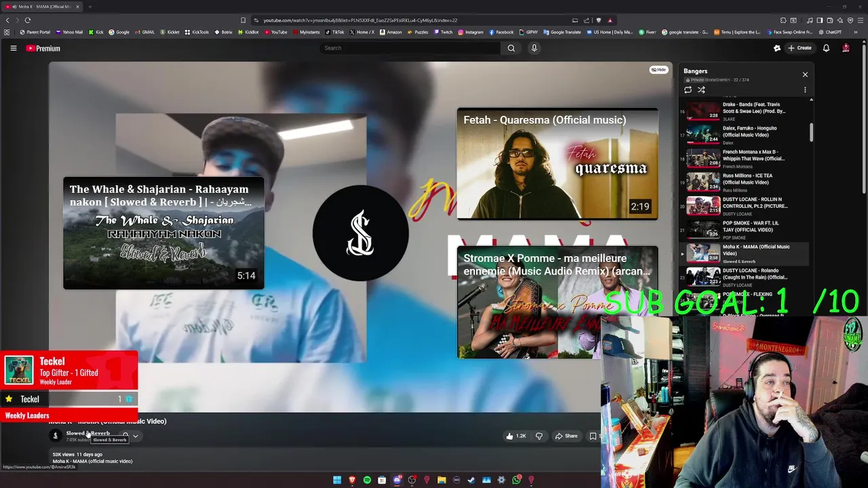This screenshot has height=488, width=868.
Task: Click the Brave shields icon in address bar
Action: point(598,20)
